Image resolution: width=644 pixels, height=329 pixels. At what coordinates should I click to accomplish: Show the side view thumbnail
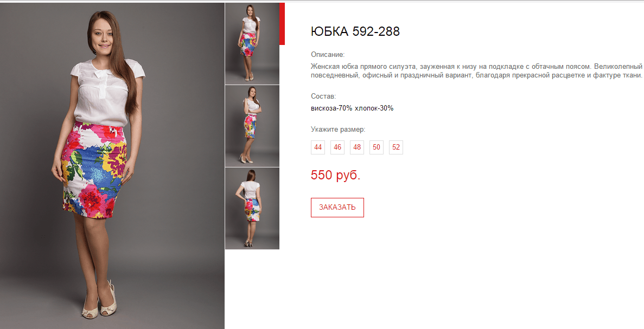tap(252, 126)
